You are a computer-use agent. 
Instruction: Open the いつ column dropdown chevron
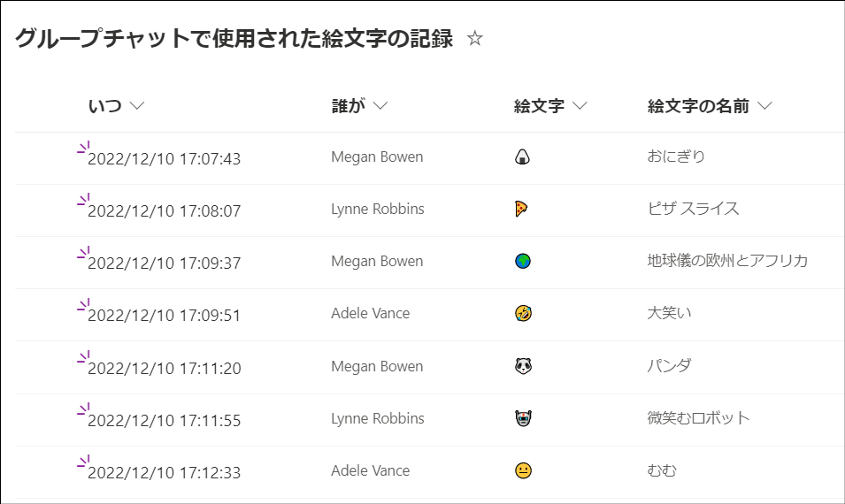tap(137, 105)
